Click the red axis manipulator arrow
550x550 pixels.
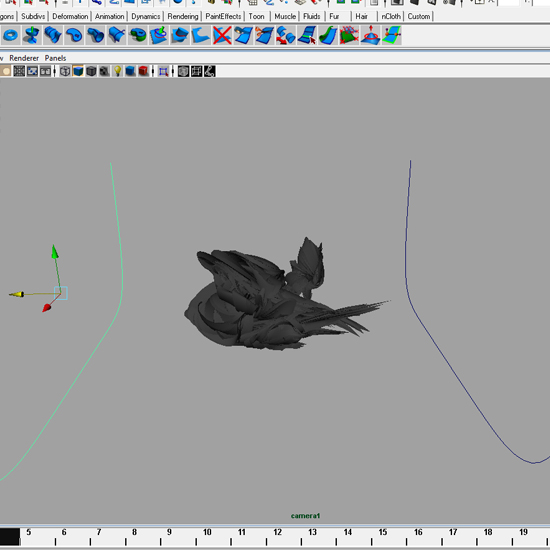47,308
